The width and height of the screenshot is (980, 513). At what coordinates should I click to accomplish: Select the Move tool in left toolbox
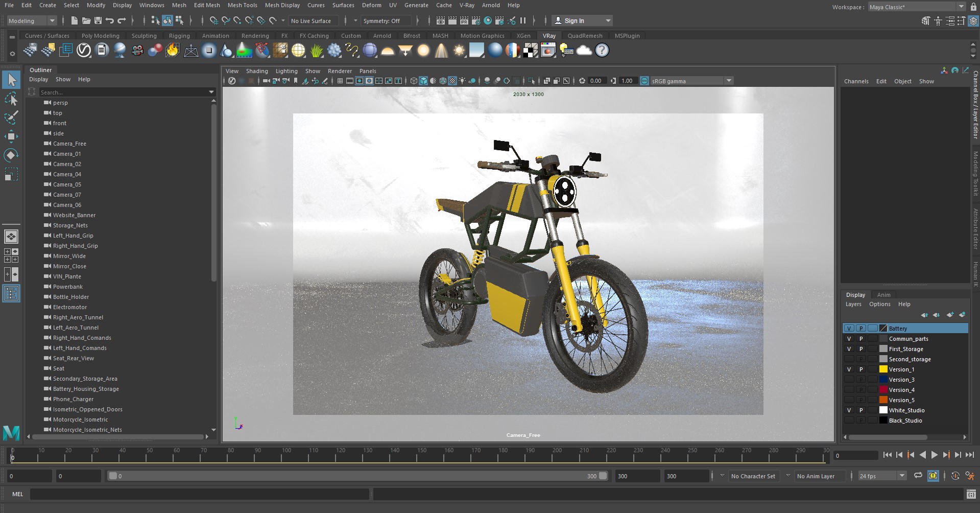[11, 136]
